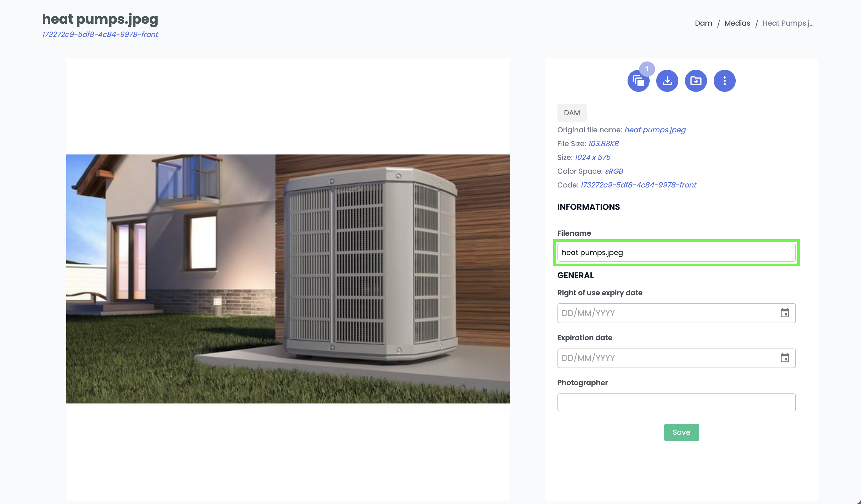Go to Dam in the breadcrumb
This screenshot has width=861, height=504.
pos(703,23)
